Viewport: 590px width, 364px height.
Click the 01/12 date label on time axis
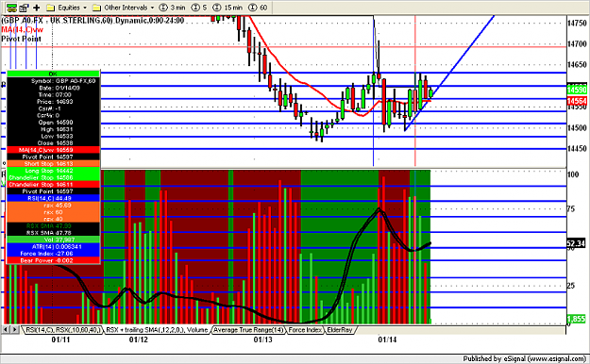(139, 339)
